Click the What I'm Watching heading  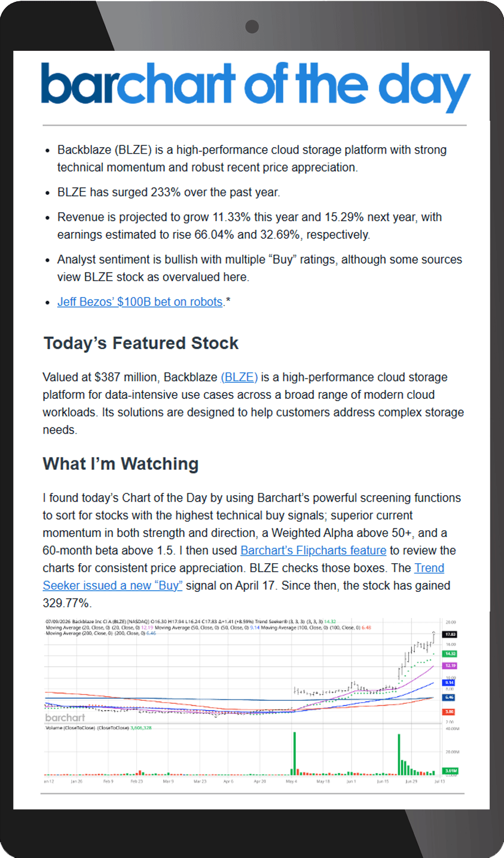coord(121,464)
